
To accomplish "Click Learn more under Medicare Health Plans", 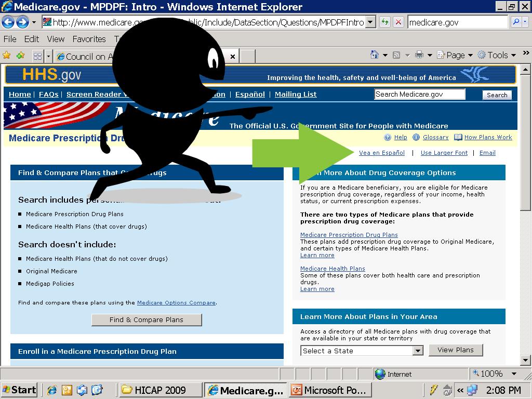I will [317, 289].
